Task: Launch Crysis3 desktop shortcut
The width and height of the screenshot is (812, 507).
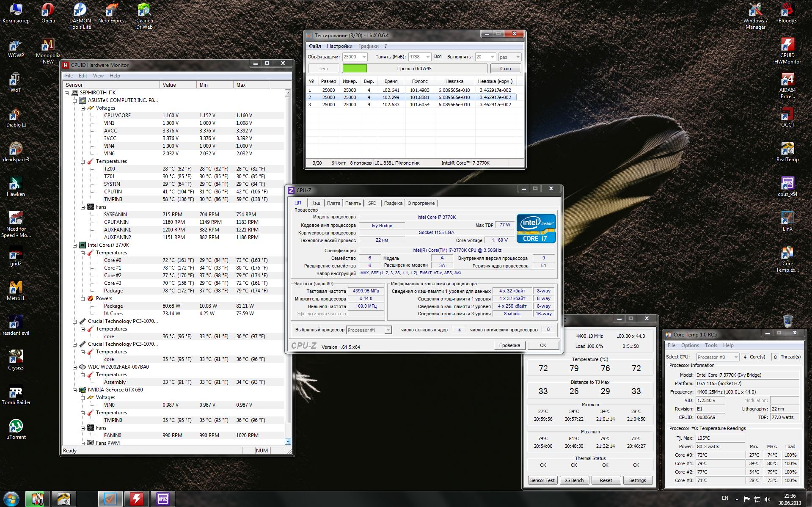Action: tap(16, 360)
